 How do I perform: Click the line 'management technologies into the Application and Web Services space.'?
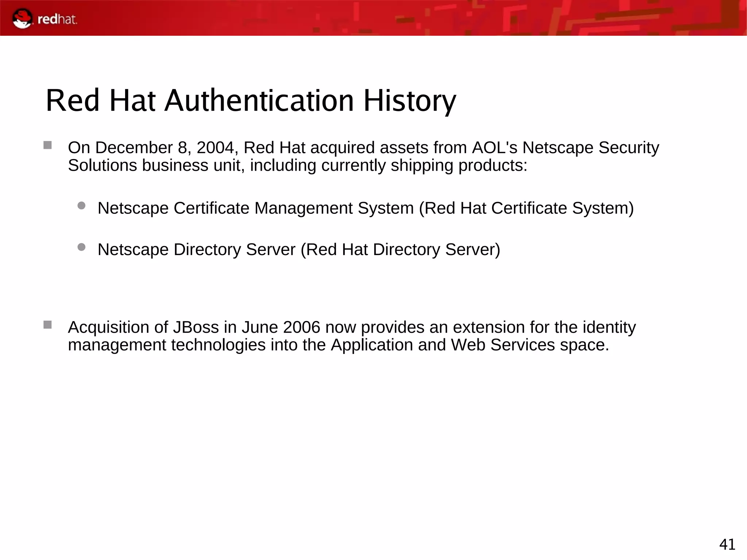[x=338, y=345]
